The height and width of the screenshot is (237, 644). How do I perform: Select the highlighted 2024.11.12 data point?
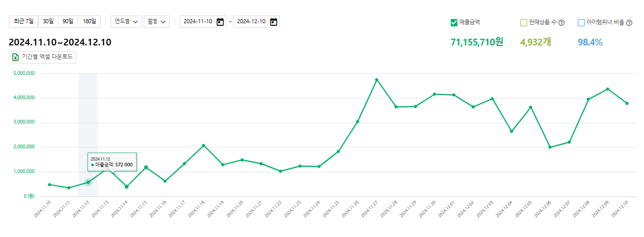pyautogui.click(x=88, y=182)
